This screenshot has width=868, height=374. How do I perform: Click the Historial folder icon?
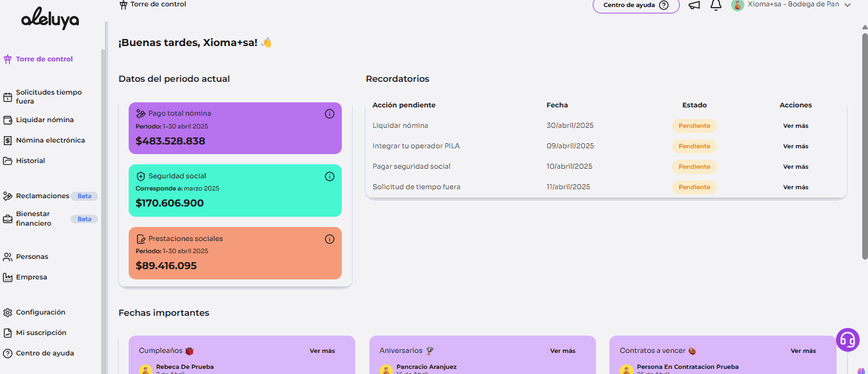(8, 160)
